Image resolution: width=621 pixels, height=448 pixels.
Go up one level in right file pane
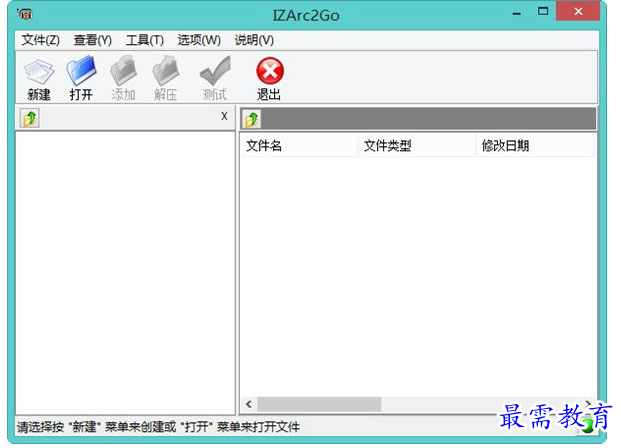[x=252, y=119]
